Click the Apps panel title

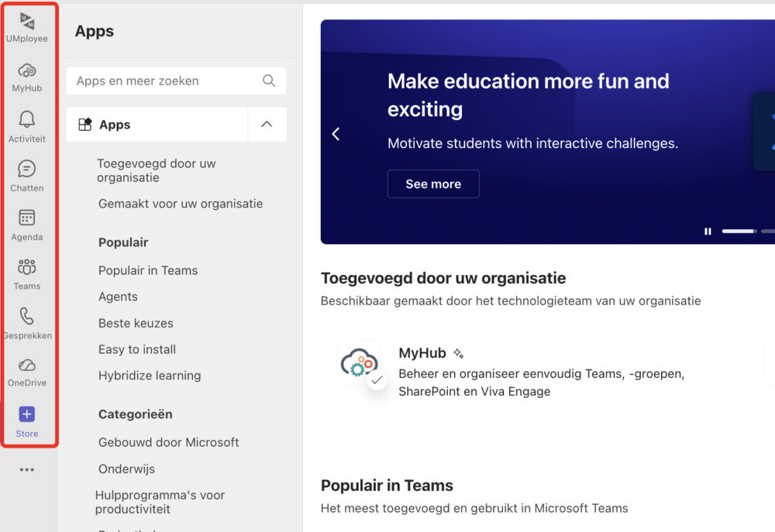94,31
